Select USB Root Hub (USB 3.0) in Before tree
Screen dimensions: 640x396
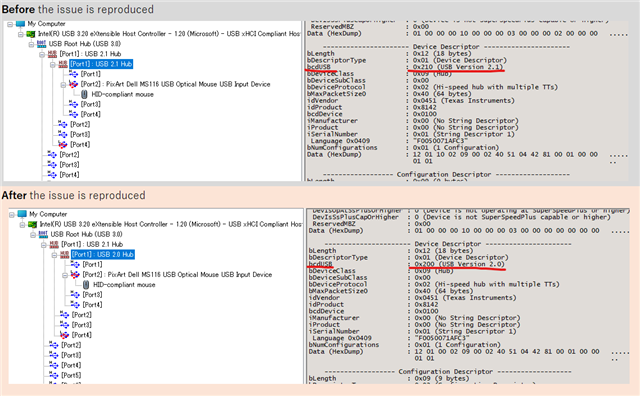pos(85,44)
